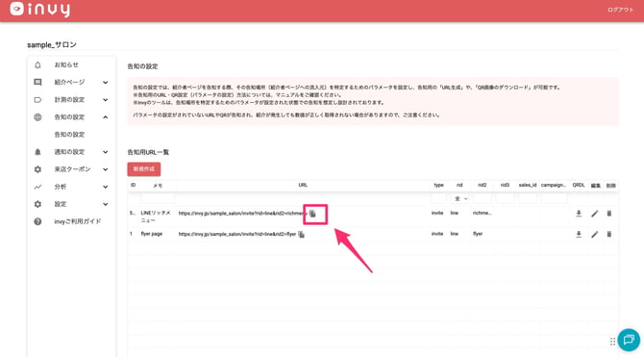
Task: Copy the LINEリッチメニュー row URL
Action: tap(313, 214)
